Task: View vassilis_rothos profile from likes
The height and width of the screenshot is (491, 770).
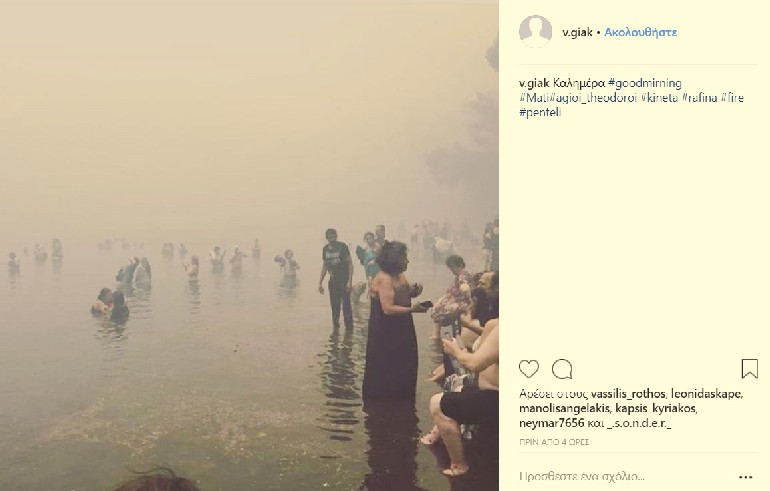Action: tap(628, 394)
